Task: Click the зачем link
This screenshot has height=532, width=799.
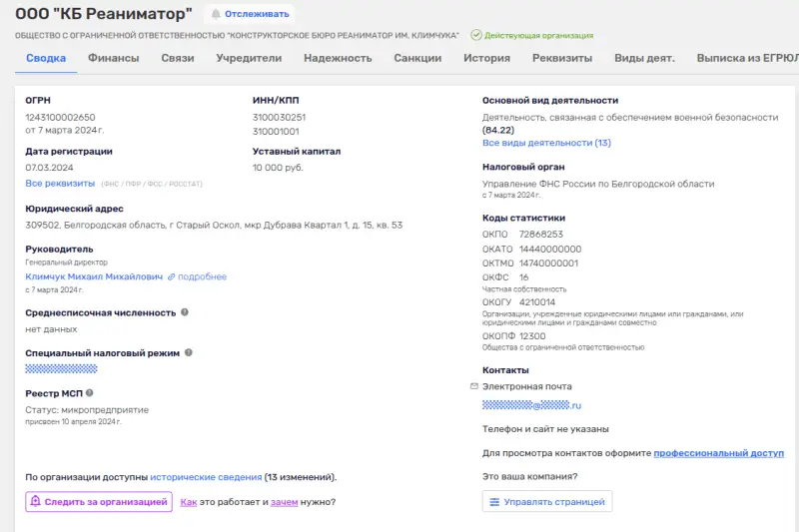Action: click(285, 502)
